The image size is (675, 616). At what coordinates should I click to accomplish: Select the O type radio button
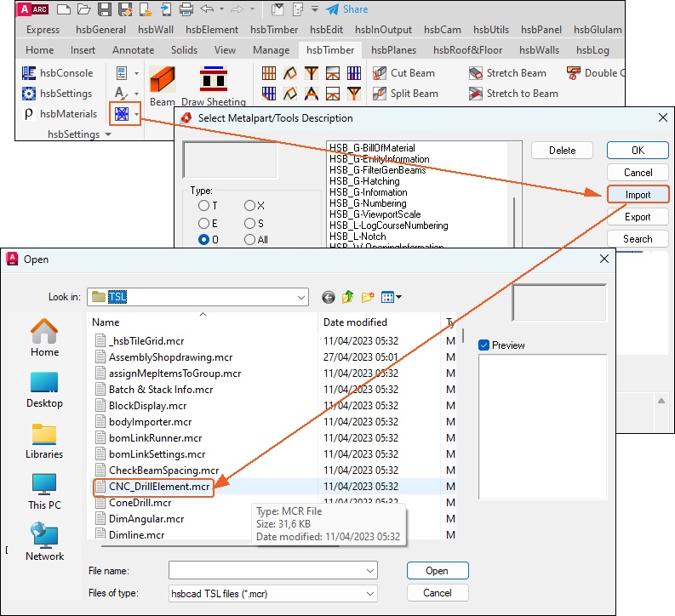pos(203,240)
